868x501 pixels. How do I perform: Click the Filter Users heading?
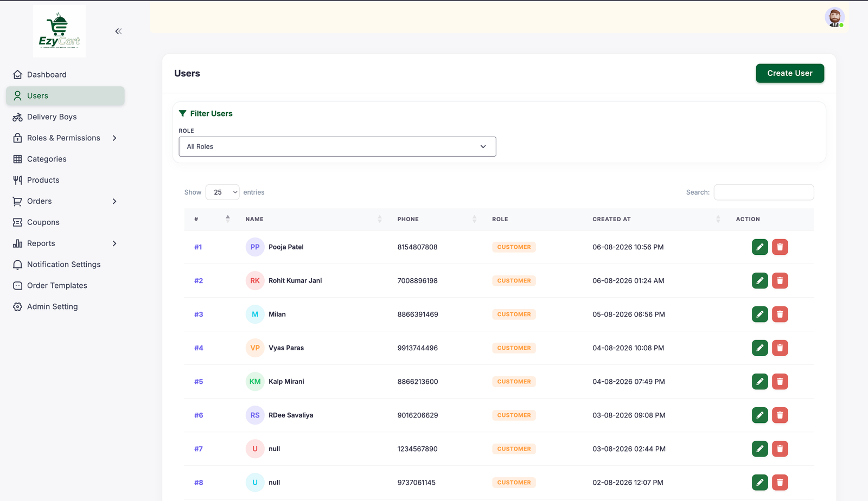211,113
